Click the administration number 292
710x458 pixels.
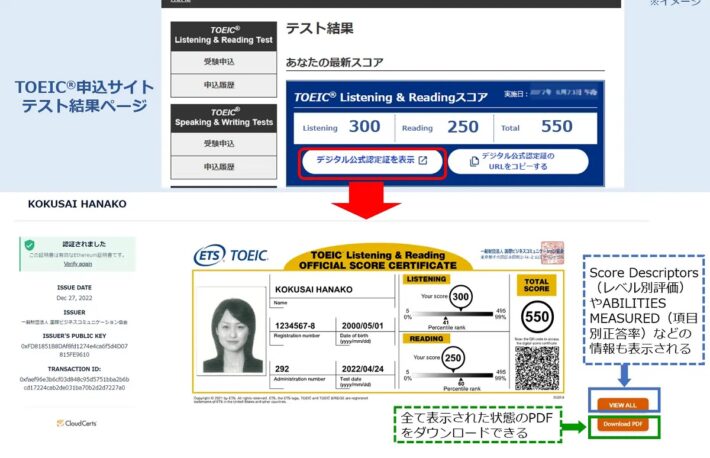(282, 369)
